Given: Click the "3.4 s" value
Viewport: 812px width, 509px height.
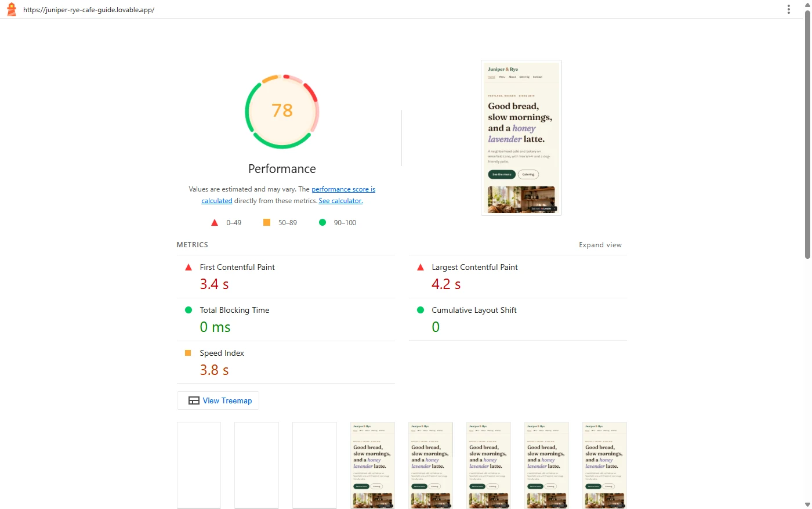Looking at the screenshot, I should 214,284.
